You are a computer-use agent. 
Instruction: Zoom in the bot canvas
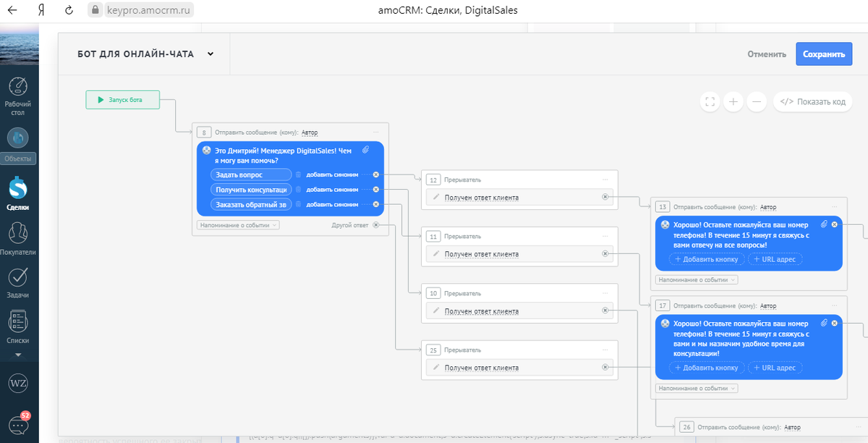tap(733, 101)
